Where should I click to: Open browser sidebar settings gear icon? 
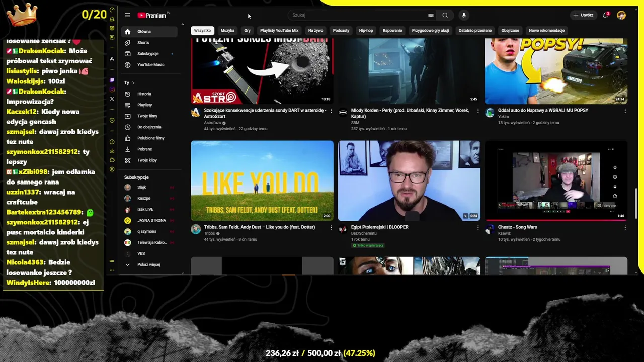(x=112, y=169)
